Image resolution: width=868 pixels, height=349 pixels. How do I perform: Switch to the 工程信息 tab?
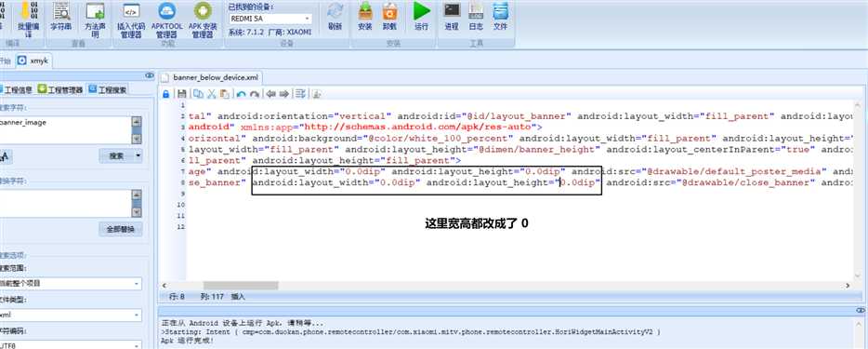(18, 89)
